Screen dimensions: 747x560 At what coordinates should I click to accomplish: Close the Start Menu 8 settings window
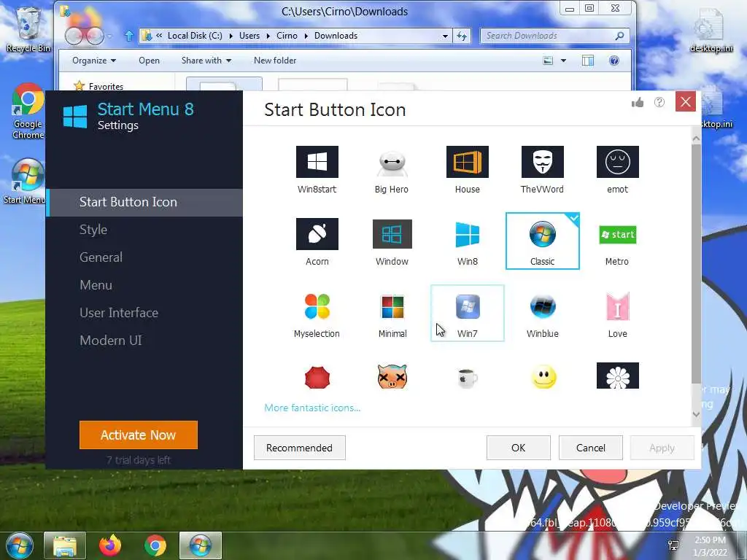[x=686, y=101]
